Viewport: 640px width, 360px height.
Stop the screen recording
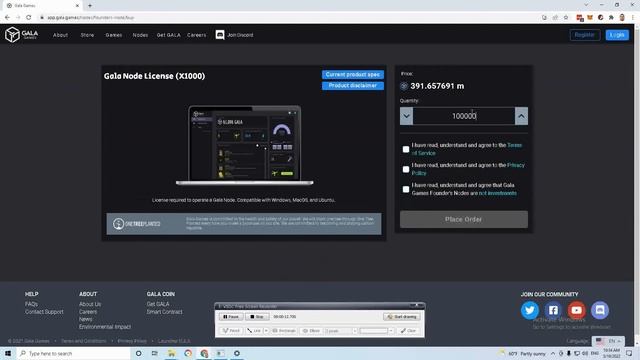pyautogui.click(x=257, y=317)
